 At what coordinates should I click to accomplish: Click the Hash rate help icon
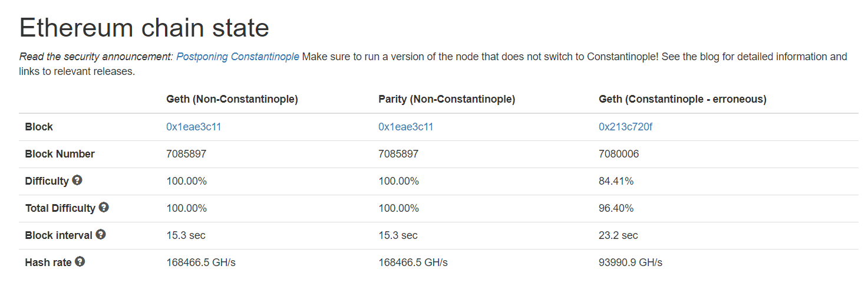pos(80,262)
